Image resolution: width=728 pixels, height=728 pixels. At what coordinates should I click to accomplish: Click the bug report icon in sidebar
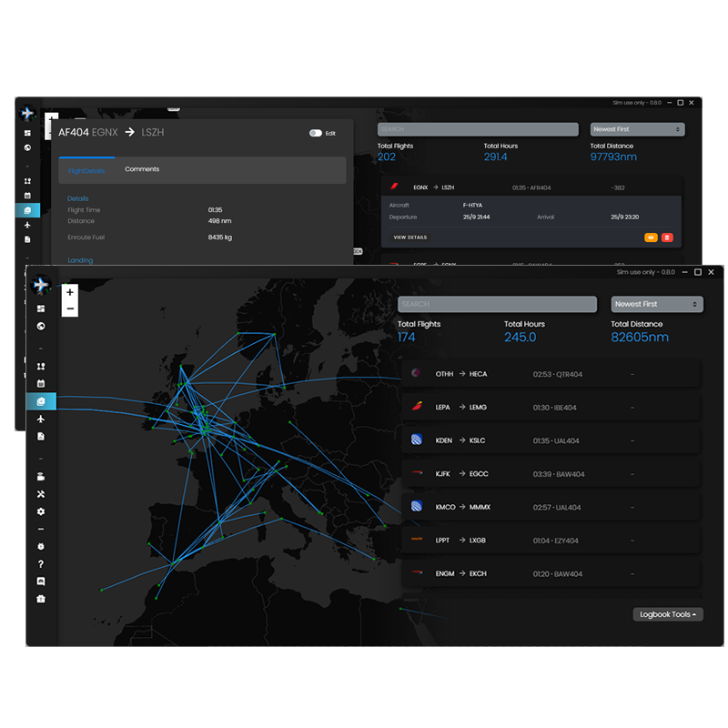(x=41, y=547)
